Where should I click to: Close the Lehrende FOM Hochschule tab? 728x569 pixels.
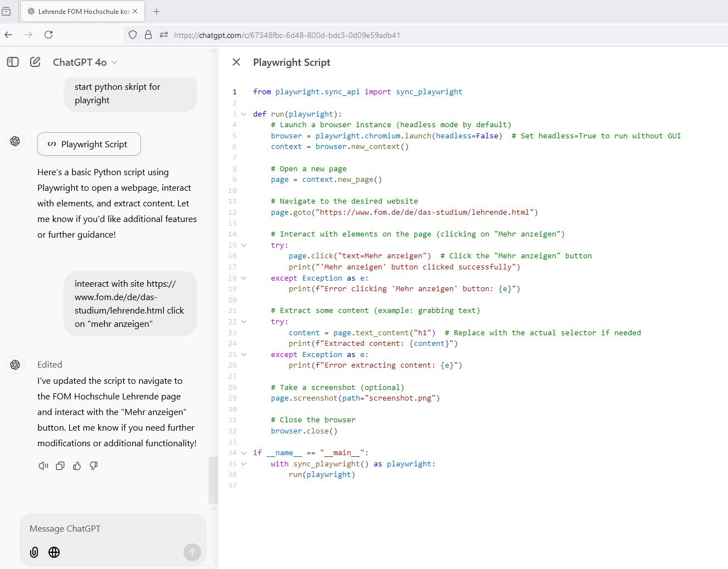tap(135, 11)
